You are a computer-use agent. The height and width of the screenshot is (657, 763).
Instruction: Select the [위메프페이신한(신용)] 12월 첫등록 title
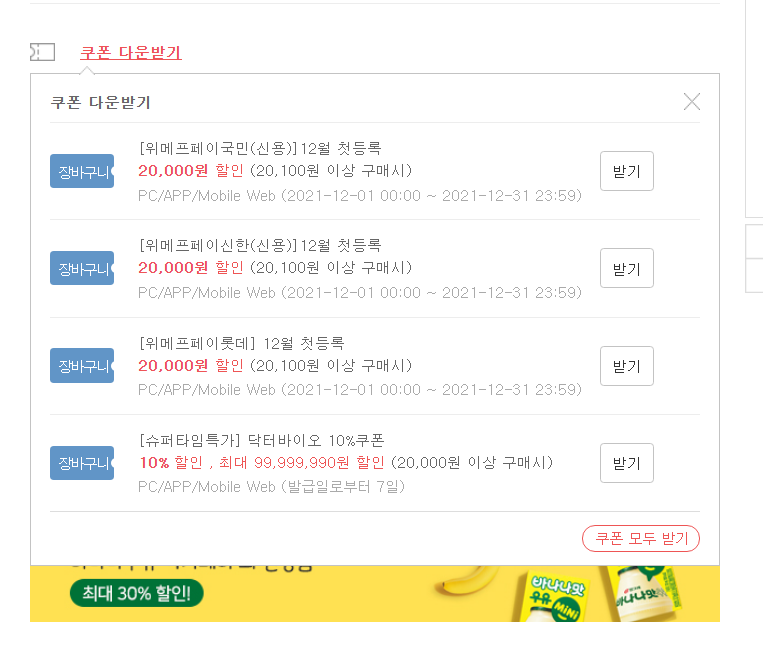point(260,245)
